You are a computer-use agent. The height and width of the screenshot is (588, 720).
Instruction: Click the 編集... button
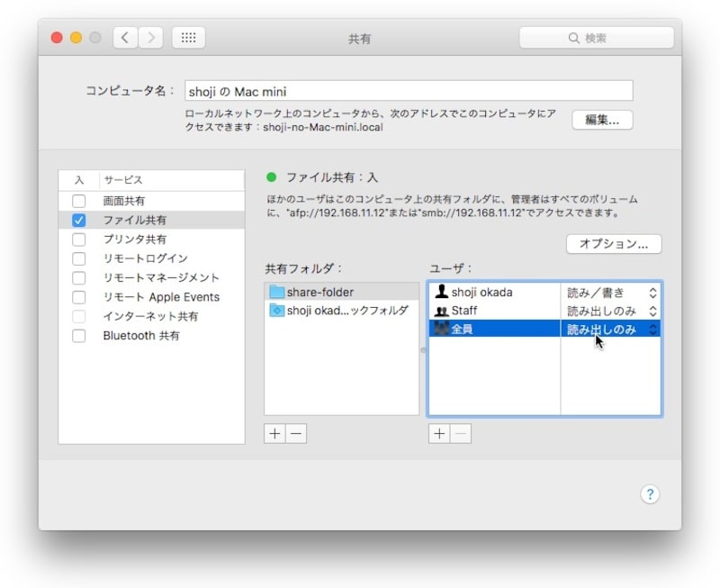pos(602,120)
